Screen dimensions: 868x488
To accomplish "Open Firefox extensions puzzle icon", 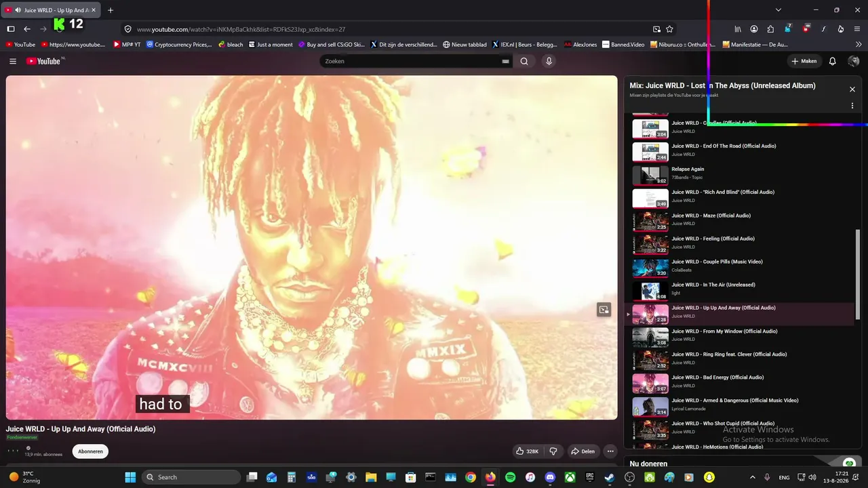I will 770,29.
